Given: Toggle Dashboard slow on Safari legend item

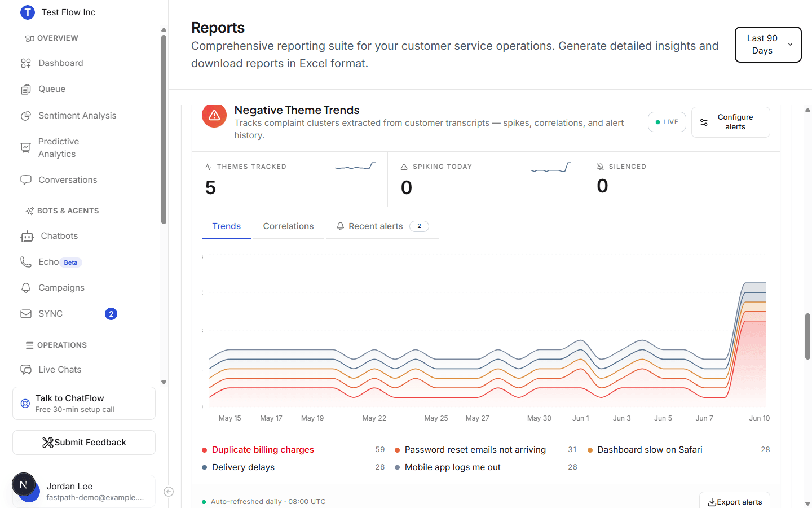Looking at the screenshot, I should click(679, 450).
